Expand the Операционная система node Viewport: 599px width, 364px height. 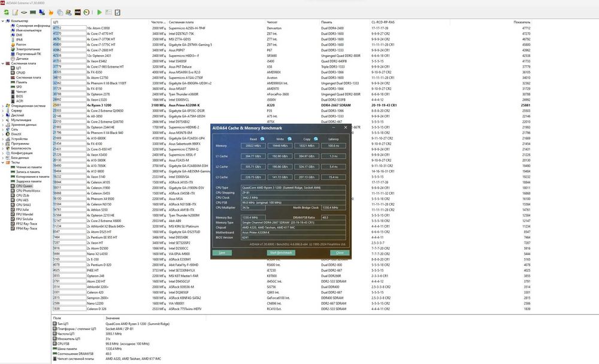pos(2,106)
